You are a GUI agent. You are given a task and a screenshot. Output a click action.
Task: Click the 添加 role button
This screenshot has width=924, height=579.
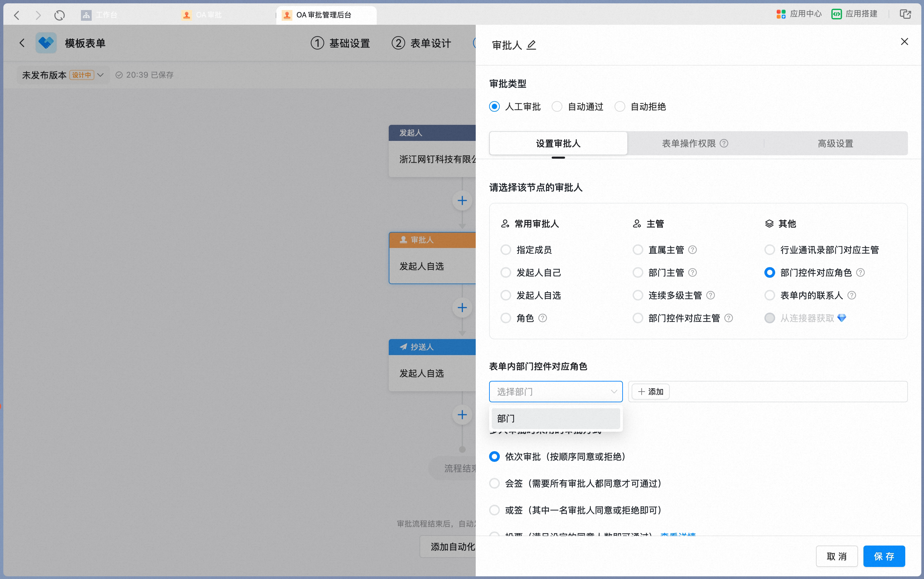[x=650, y=391]
